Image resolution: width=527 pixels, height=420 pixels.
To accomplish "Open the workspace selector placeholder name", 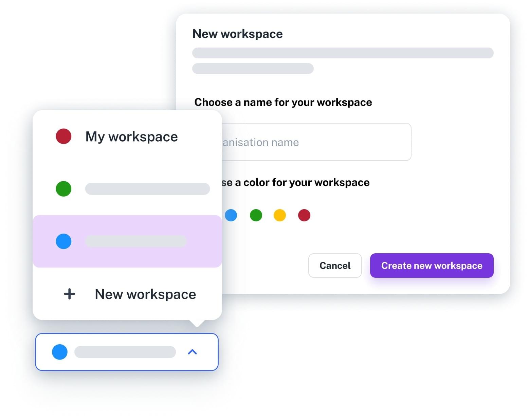I will 125,352.
